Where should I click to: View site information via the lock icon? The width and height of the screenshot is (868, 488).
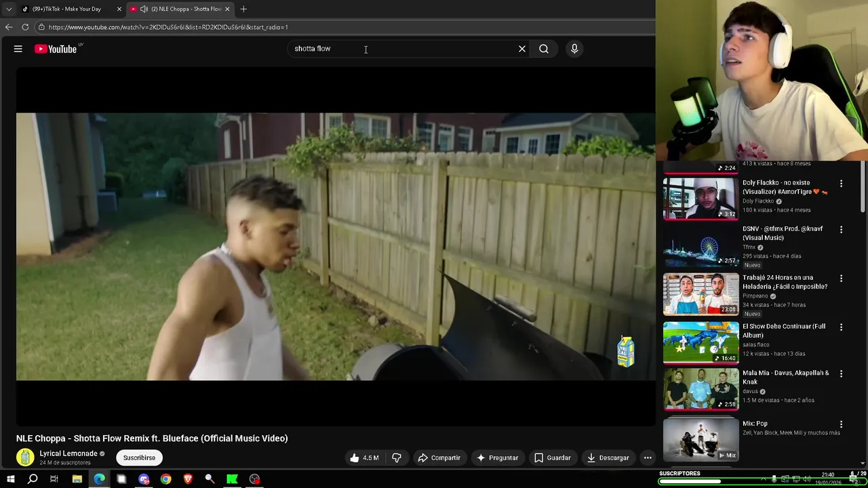pyautogui.click(x=41, y=27)
